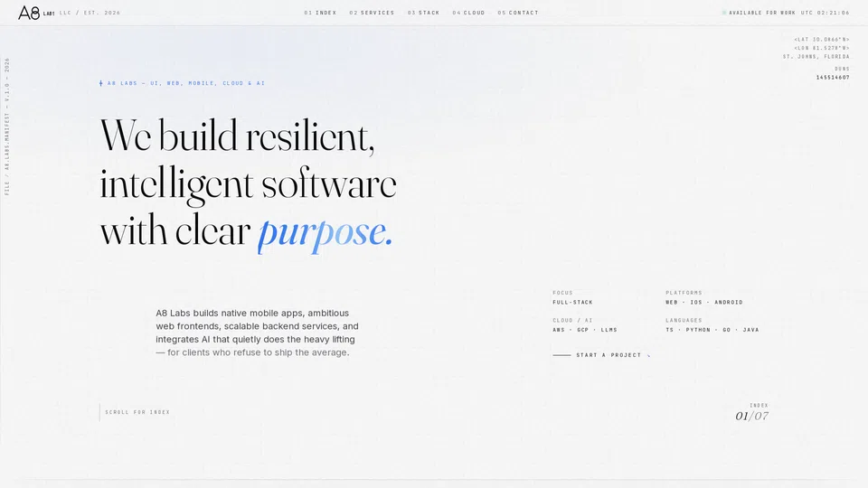
Task: Click the arrow icon after Start a Project
Action: pos(648,355)
